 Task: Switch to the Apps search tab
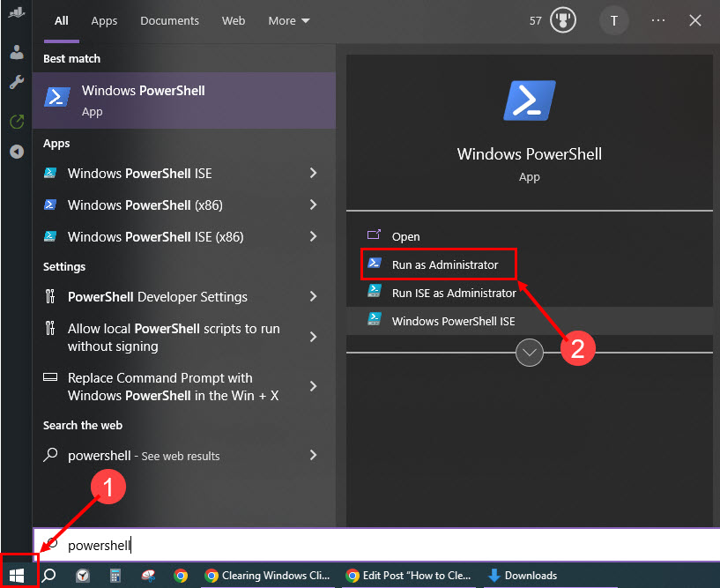pos(104,20)
